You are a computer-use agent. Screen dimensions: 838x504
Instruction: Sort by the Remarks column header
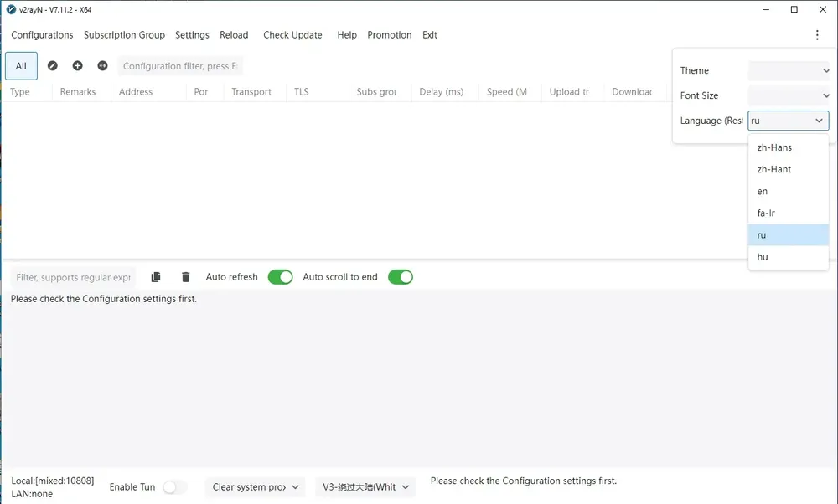(x=81, y=92)
